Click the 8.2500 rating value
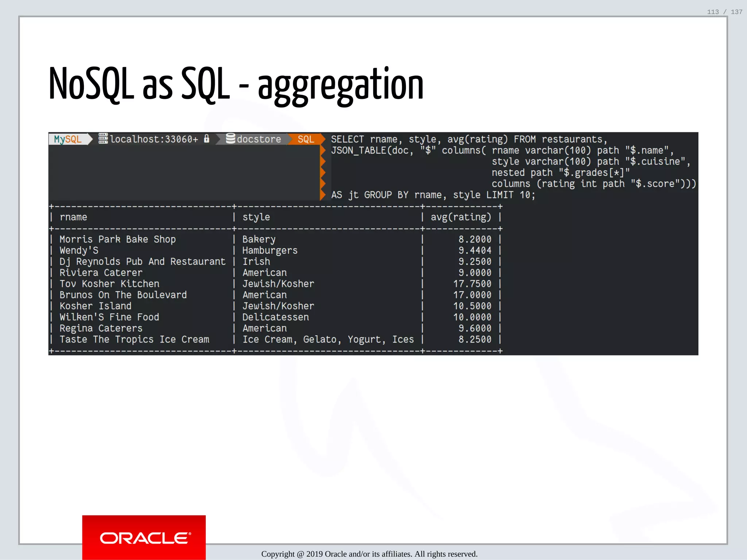Image resolution: width=747 pixels, height=560 pixels. coord(475,339)
